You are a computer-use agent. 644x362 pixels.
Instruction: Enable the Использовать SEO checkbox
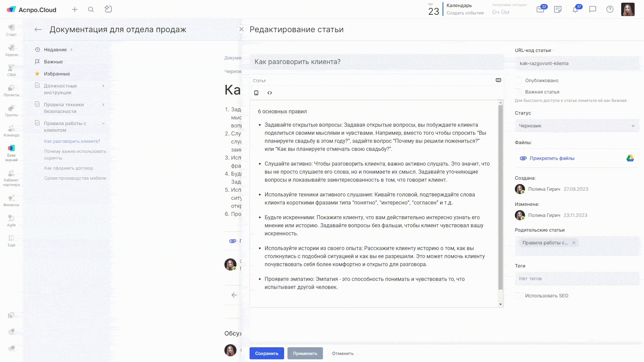pyautogui.click(x=519, y=296)
